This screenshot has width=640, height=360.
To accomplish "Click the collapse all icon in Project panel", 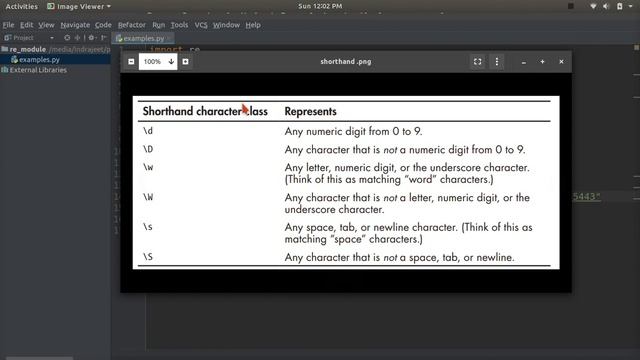I will [x=77, y=38].
